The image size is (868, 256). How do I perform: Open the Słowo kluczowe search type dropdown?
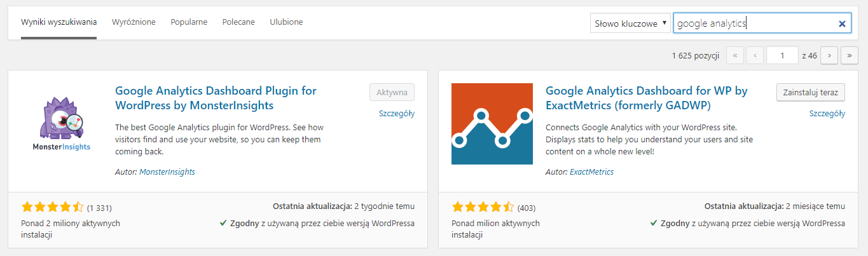[630, 24]
